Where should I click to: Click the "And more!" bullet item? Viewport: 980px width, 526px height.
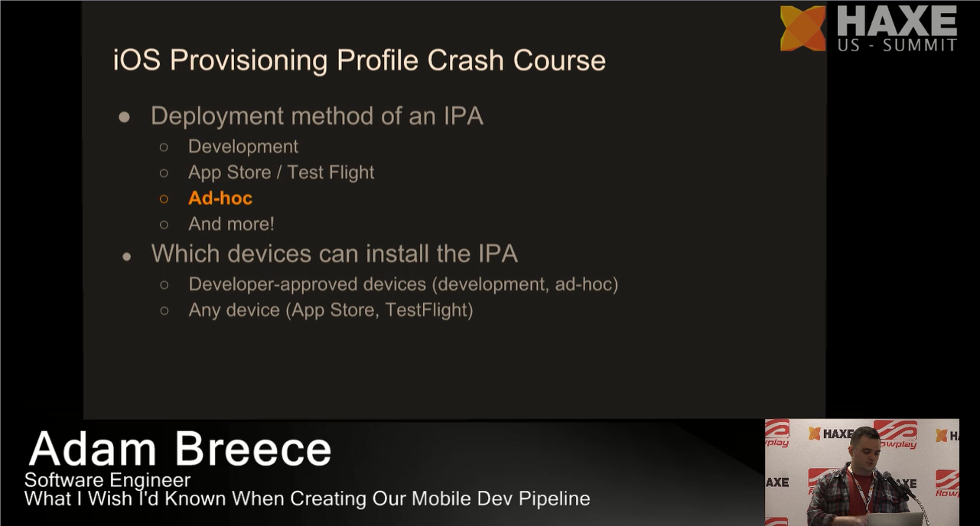pyautogui.click(x=231, y=224)
